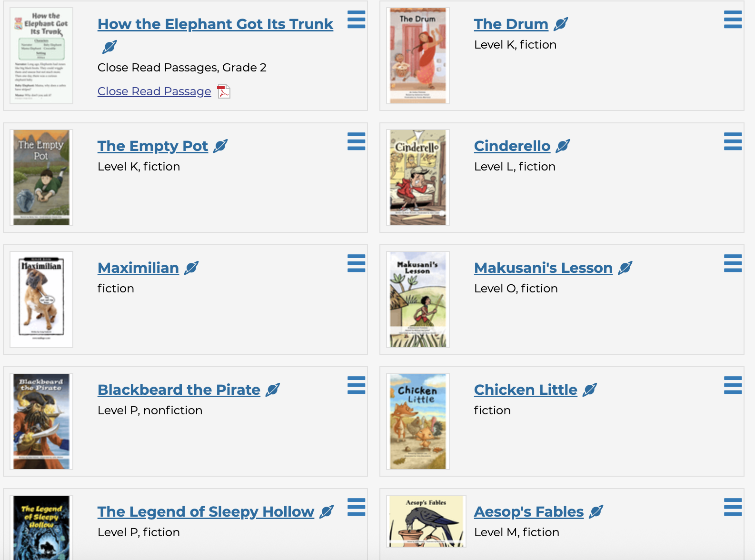This screenshot has width=755, height=560.
Task: Click the planet icon under How the Elephant Got Its Trunk
Action: [x=109, y=47]
